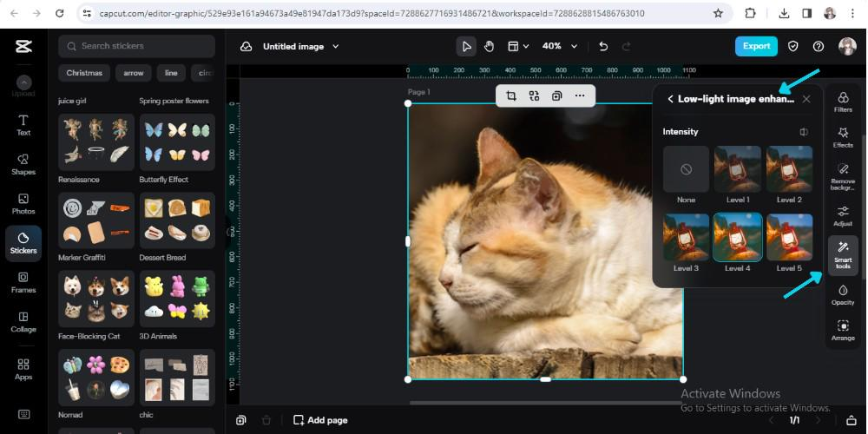The image size is (868, 434).
Task: Open more options in floating toolbar
Action: [580, 95]
